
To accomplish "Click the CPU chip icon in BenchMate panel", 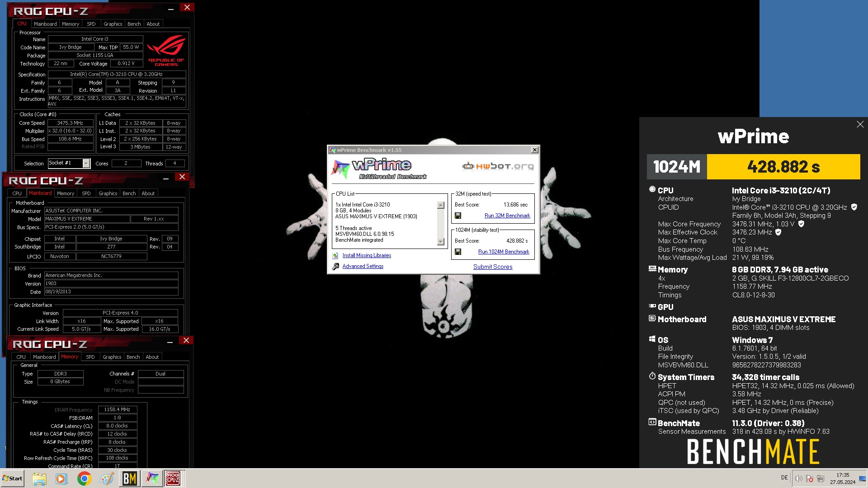I will pos(652,190).
